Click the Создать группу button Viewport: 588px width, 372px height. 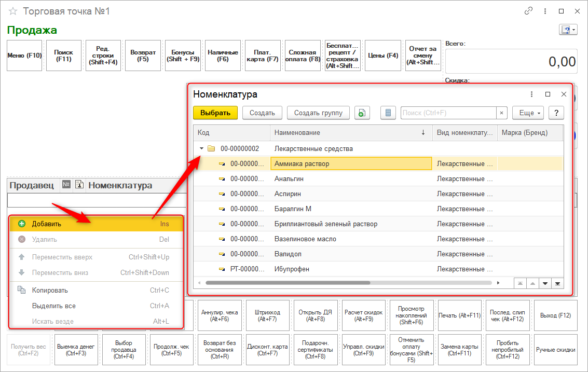[318, 113]
